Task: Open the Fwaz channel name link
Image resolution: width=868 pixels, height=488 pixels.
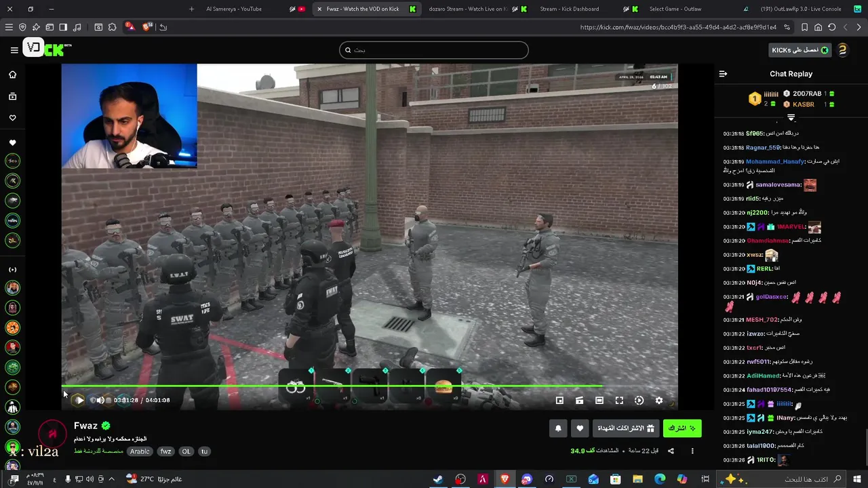Action: click(x=85, y=426)
